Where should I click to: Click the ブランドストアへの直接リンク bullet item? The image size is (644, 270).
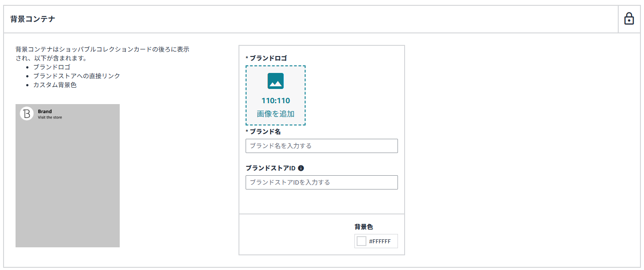coord(76,76)
